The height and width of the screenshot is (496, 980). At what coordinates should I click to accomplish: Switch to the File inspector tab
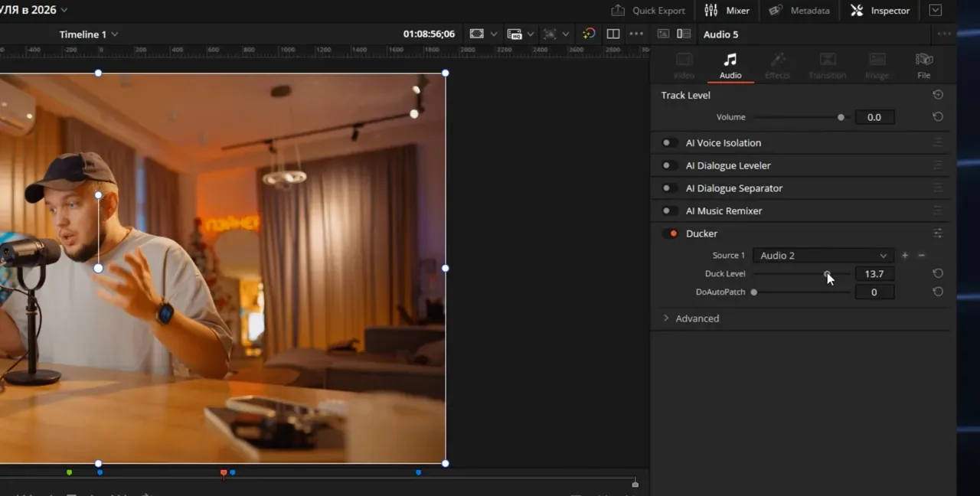(924, 66)
